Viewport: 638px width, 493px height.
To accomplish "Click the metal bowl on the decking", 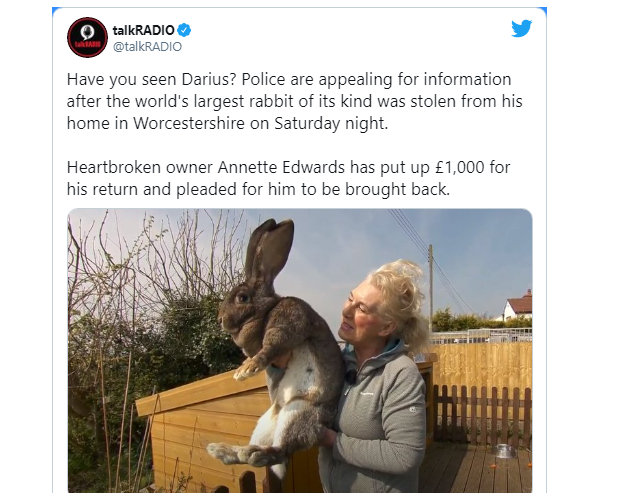I will pos(504,451).
